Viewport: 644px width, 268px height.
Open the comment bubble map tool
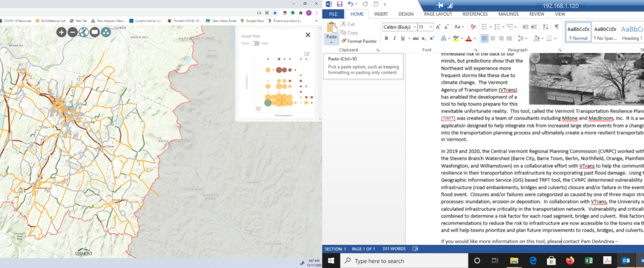coord(94,32)
